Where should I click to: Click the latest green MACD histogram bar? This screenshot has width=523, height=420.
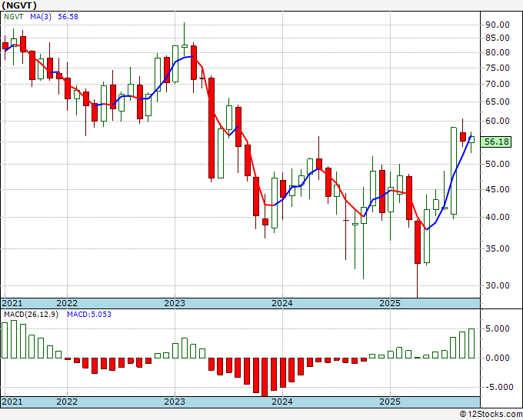pyautogui.click(x=471, y=343)
